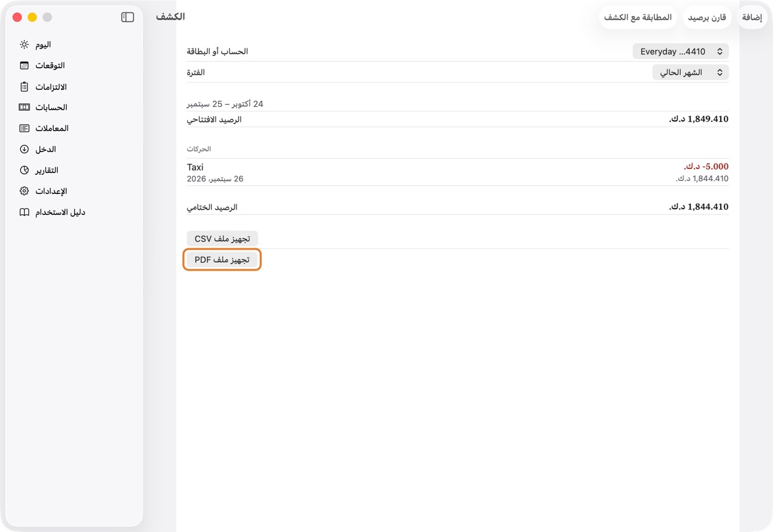This screenshot has width=773, height=532.
Task: Click the الفترة label
Action: click(196, 73)
